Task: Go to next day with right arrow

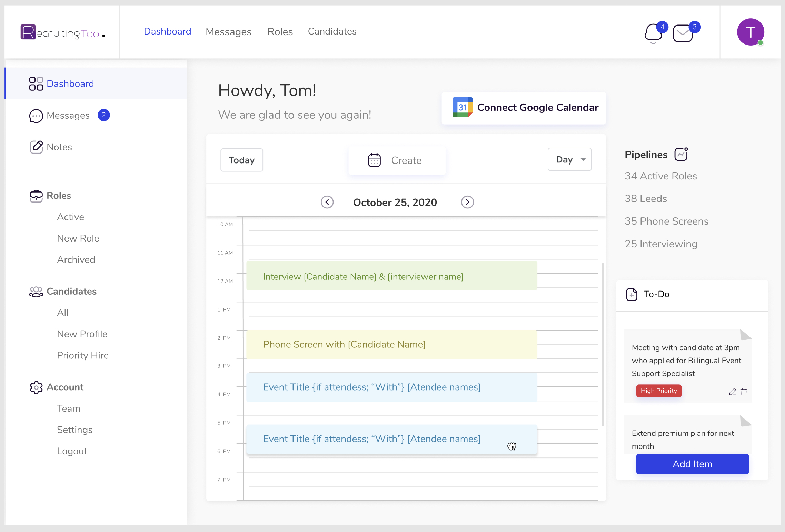Action: point(467,202)
